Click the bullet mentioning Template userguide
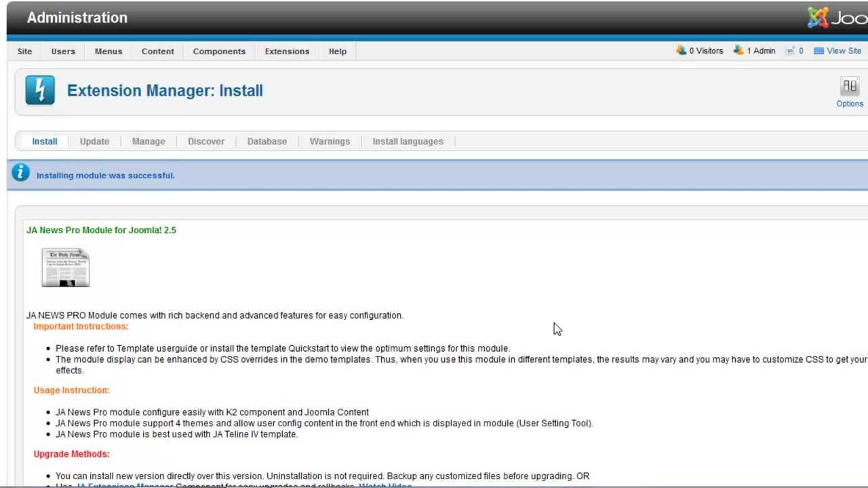This screenshot has height=488, width=868. pos(283,348)
